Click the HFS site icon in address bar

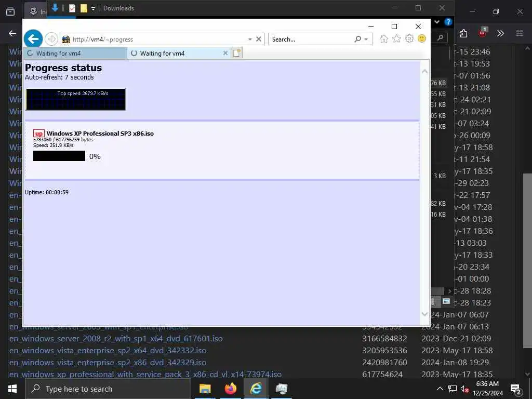pyautogui.click(x=66, y=39)
